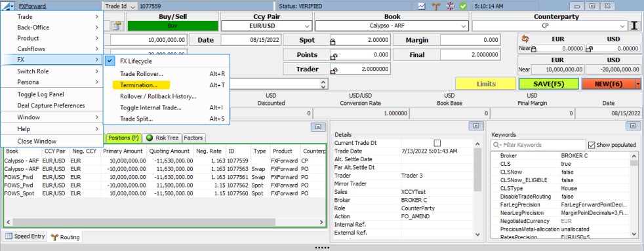Click the panel detach icon above Details
644x251 pixels.
[x=475, y=126]
